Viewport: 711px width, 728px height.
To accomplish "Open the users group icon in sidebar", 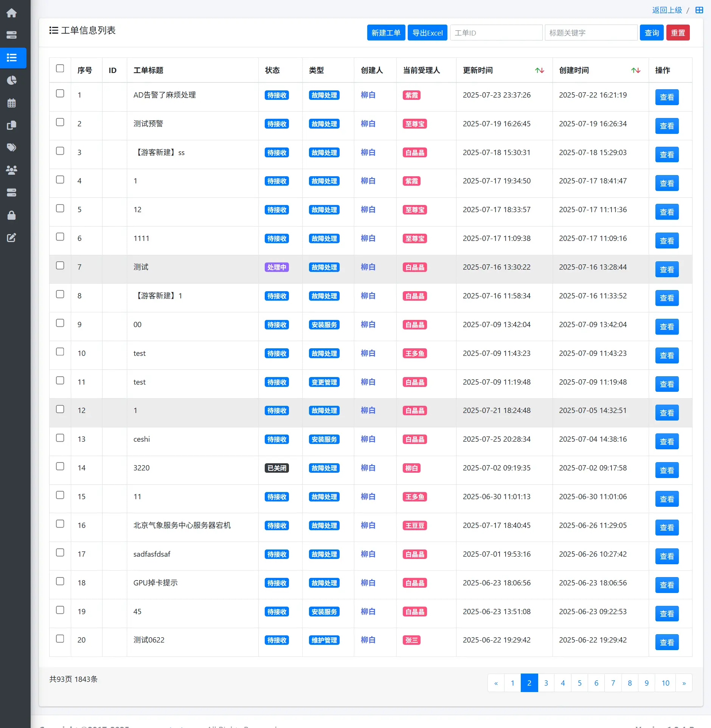I will pos(12,170).
